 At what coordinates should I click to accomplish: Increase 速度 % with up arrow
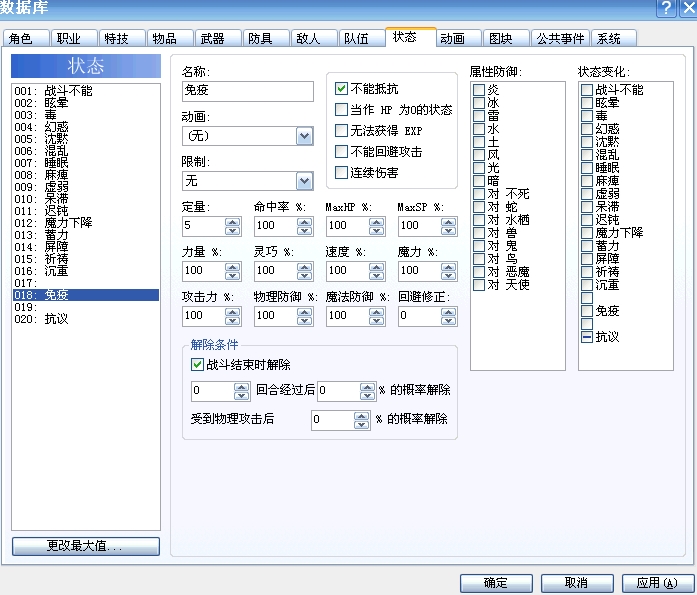pos(377,266)
